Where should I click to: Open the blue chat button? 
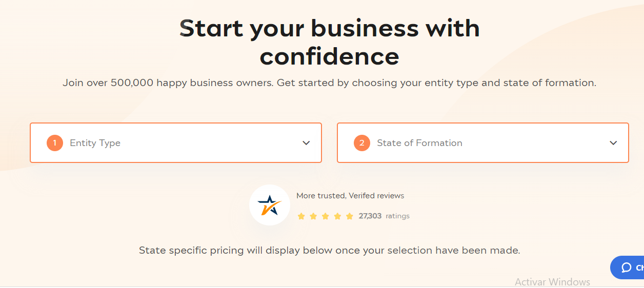coord(627,268)
